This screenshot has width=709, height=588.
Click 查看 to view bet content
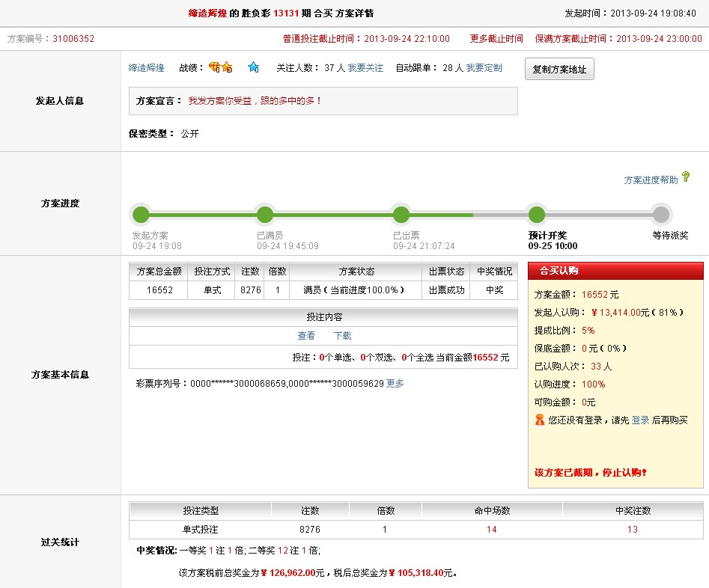coord(306,336)
